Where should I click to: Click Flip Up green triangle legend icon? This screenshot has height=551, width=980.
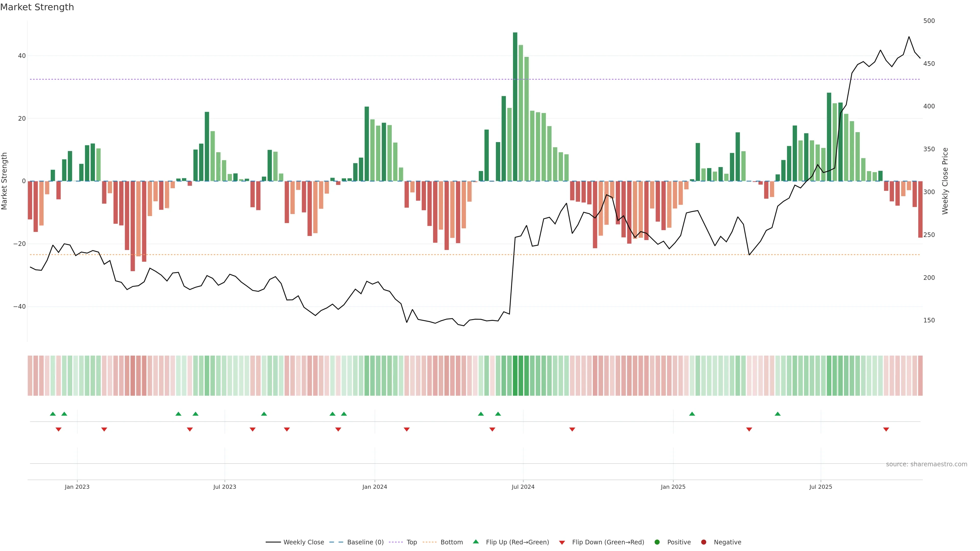(x=475, y=542)
